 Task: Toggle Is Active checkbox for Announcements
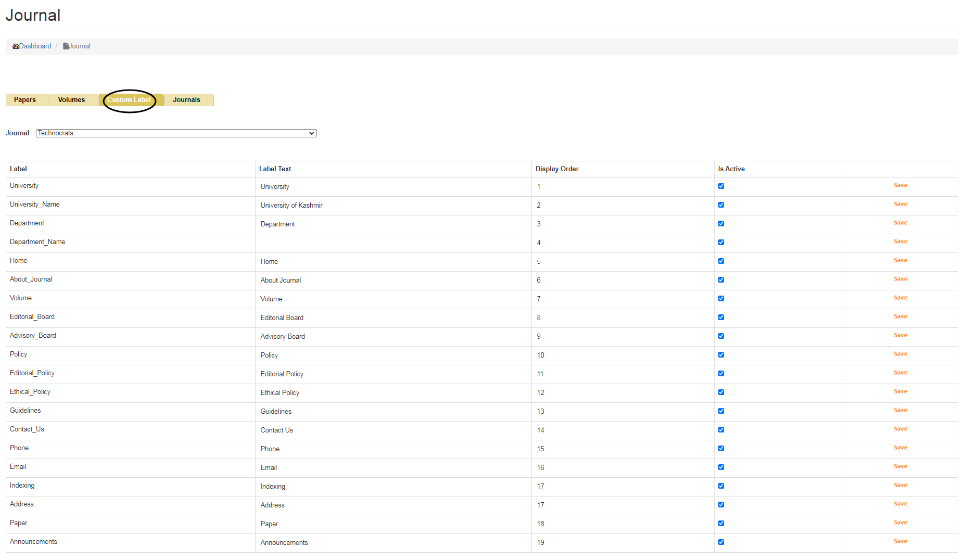(721, 542)
